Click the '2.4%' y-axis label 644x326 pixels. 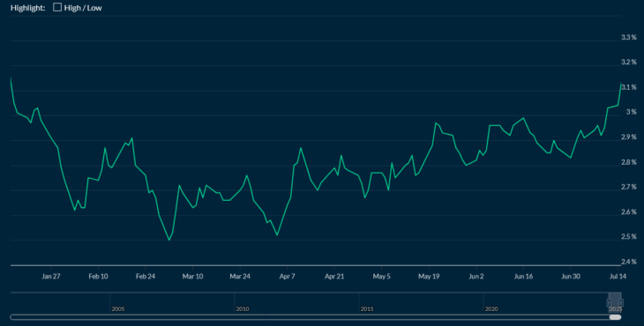pyautogui.click(x=628, y=262)
